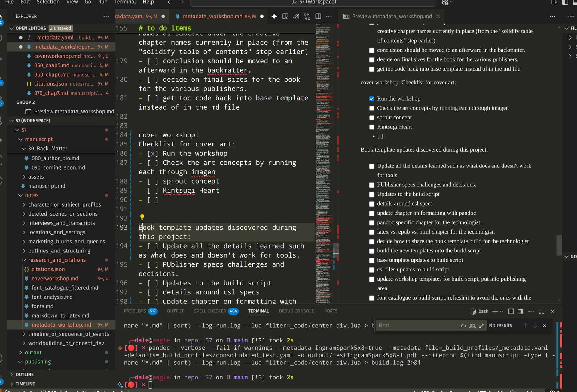Go to next terminal find match
Screen dimensions: 577x392
[x=535, y=325]
